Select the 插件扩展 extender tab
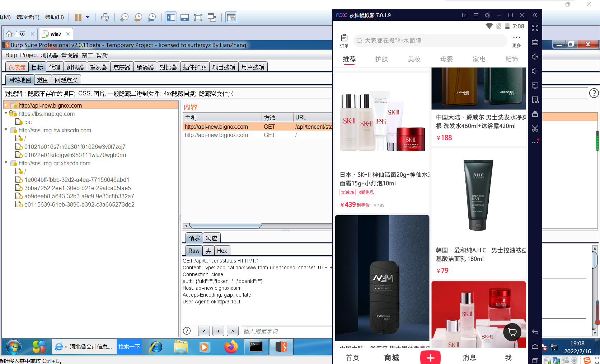Viewport: 600px width, 364px height. click(194, 67)
